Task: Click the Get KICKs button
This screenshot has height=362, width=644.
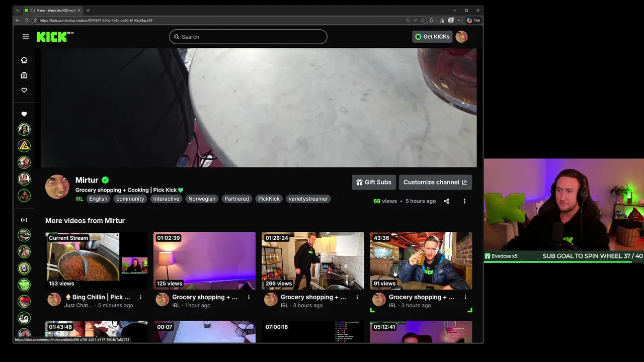Action: (x=432, y=37)
